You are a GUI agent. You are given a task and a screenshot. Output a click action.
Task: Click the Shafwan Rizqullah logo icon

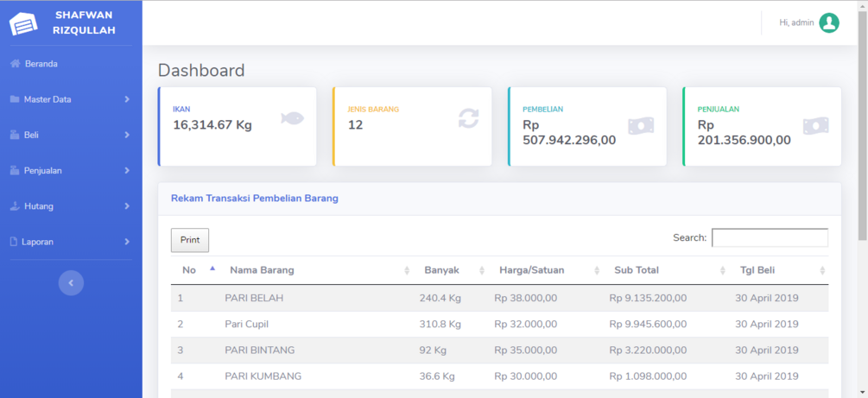point(24,23)
